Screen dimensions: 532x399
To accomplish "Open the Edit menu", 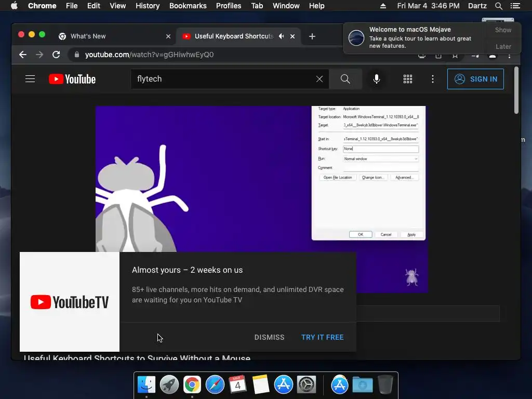I will tap(94, 6).
